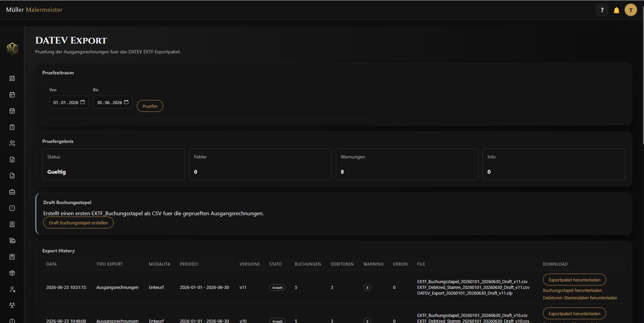Click file name EXTF_DebKred_Stamm_20260101_20260630_Draft_v11.csv

click(x=473, y=287)
